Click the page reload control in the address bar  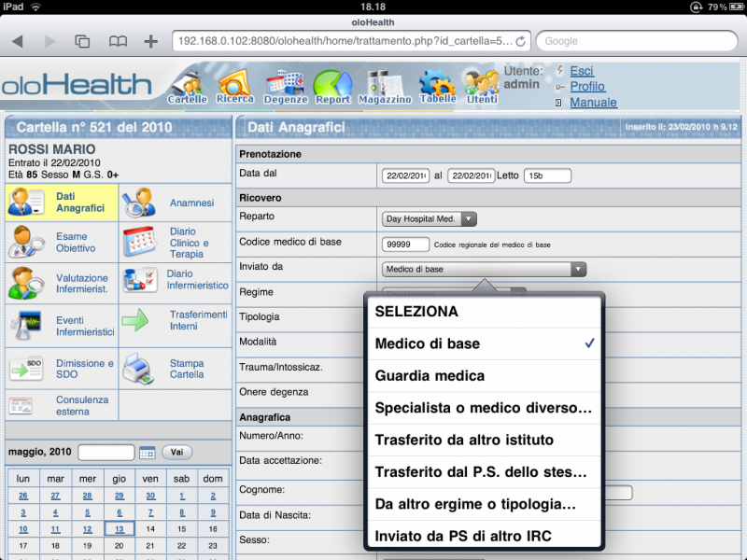tap(522, 41)
